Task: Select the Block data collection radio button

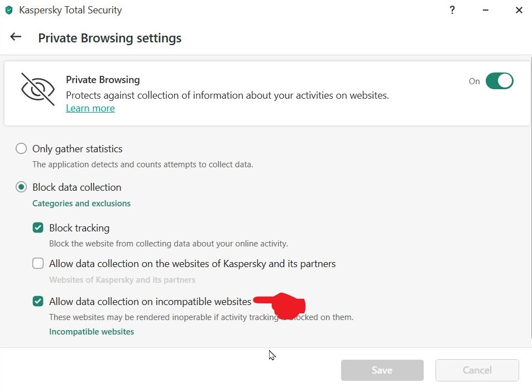Action: (x=21, y=187)
